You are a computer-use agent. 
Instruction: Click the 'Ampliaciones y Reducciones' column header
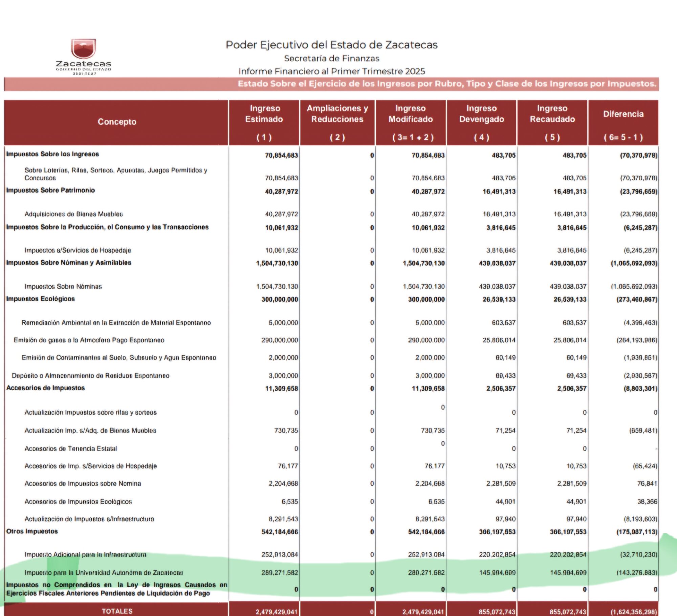(337, 123)
